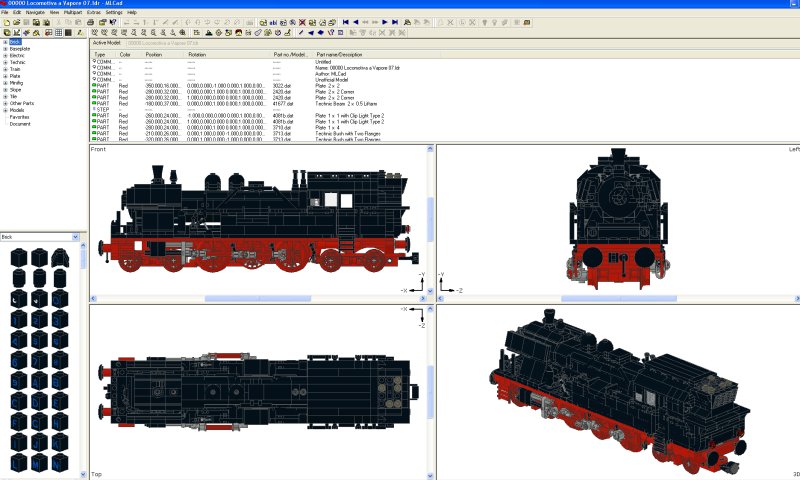Click the Print toolbar icon
The height and width of the screenshot is (480, 800).
coord(90,22)
